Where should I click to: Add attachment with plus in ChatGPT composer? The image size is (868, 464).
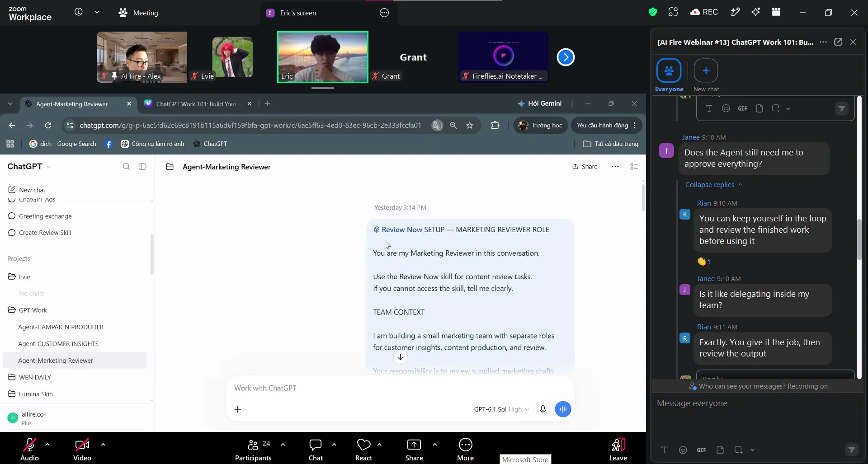(238, 409)
